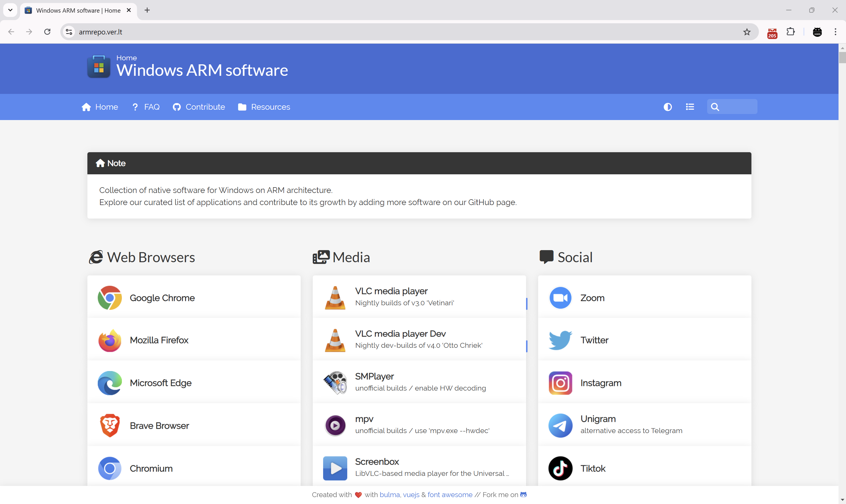
Task: Go to FAQ navigation item
Action: tap(146, 107)
